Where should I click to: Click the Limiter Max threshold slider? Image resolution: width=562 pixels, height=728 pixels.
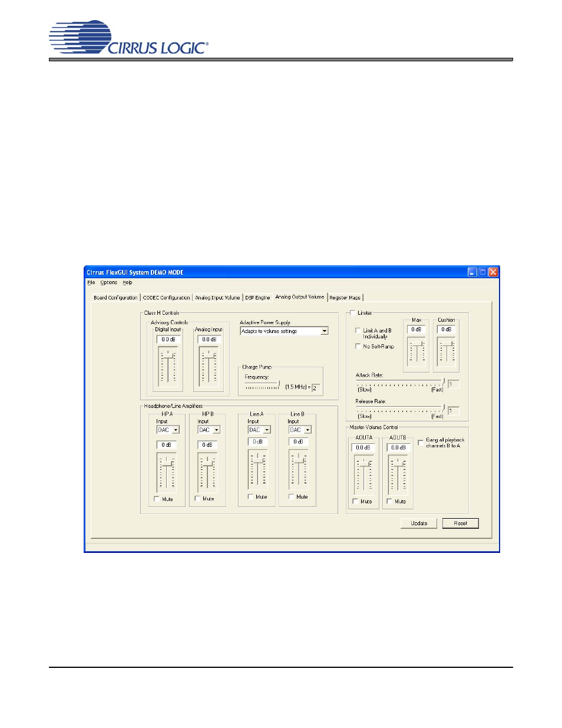pyautogui.click(x=416, y=352)
